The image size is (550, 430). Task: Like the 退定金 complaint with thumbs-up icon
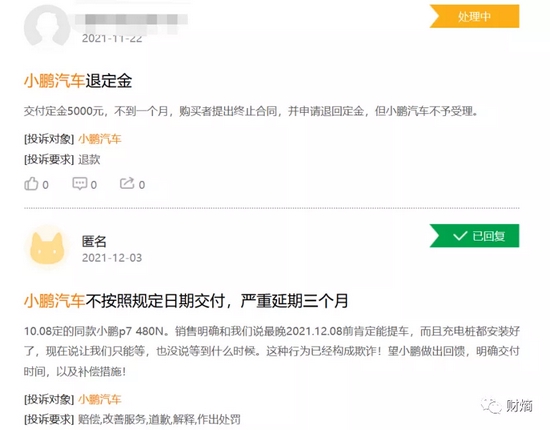click(x=31, y=184)
